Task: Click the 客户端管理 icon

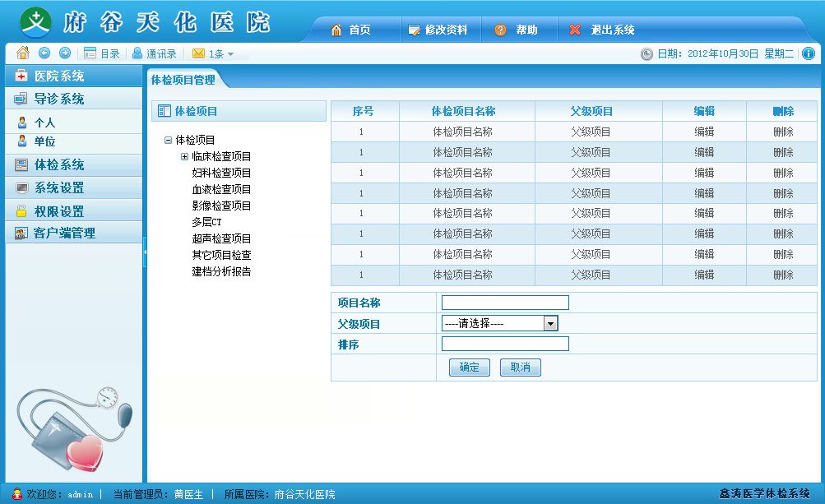Action: [21, 233]
